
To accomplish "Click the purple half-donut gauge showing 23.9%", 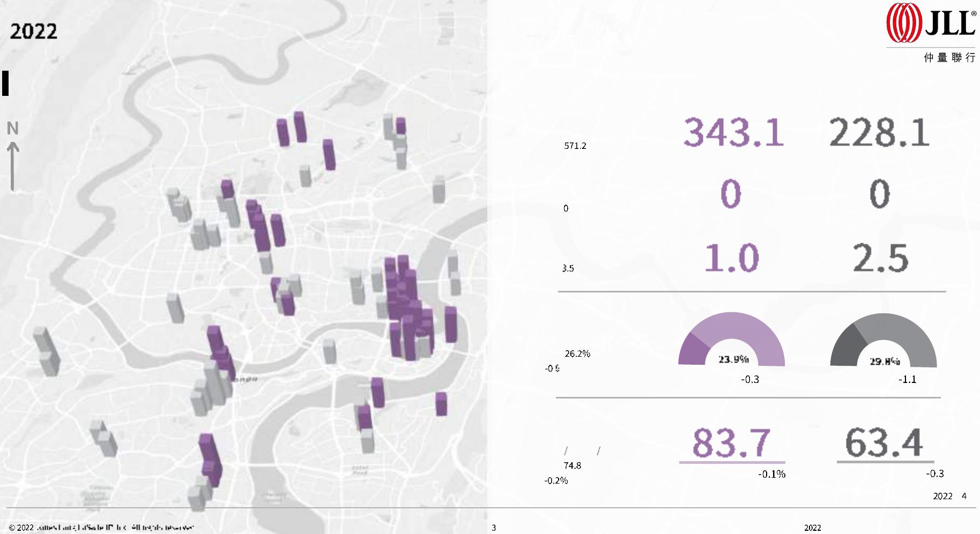I will [731, 340].
